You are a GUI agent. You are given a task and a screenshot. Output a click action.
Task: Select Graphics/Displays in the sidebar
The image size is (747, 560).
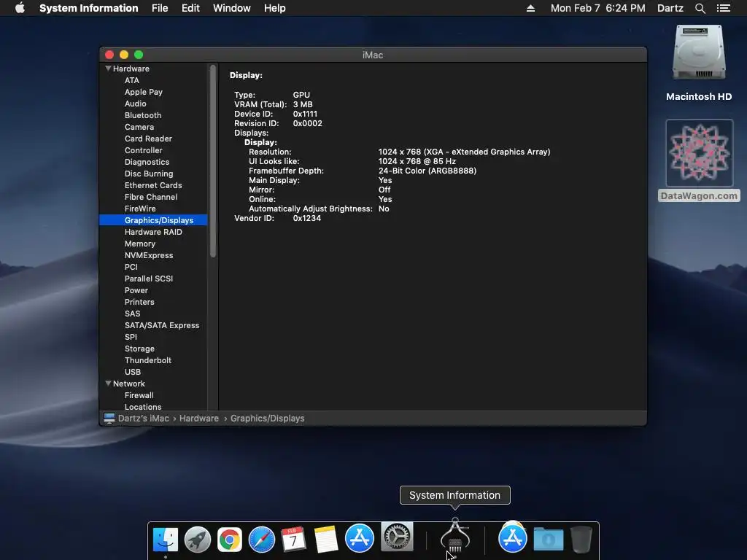[x=153, y=220]
